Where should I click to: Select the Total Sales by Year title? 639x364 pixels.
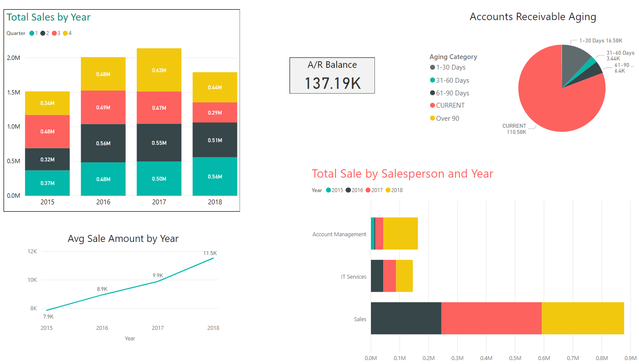pos(49,17)
